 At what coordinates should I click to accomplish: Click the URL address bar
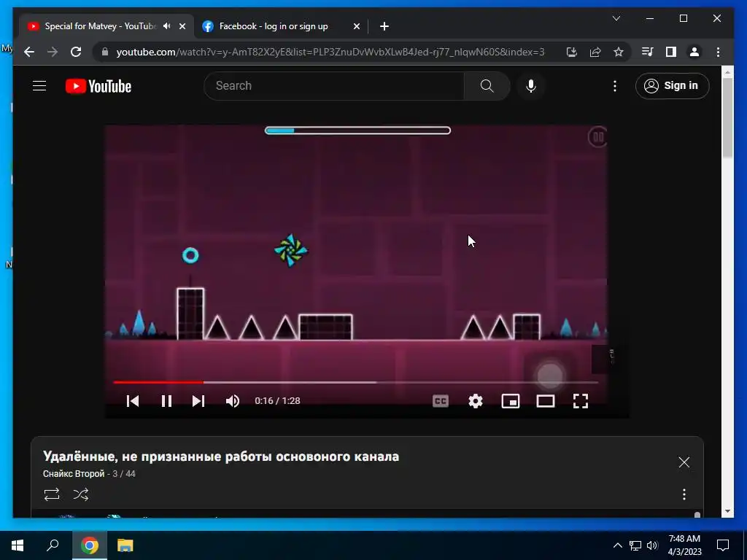(x=330, y=52)
